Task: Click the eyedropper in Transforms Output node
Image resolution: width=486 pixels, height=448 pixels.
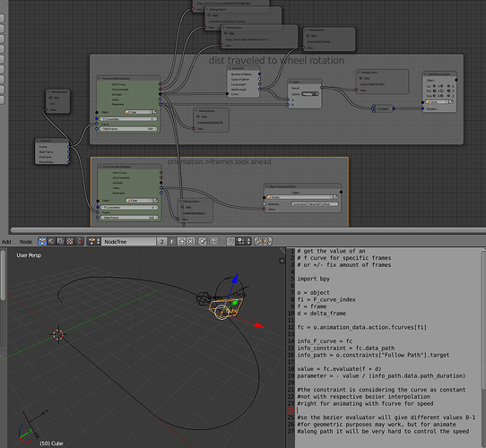Action: pos(451,101)
